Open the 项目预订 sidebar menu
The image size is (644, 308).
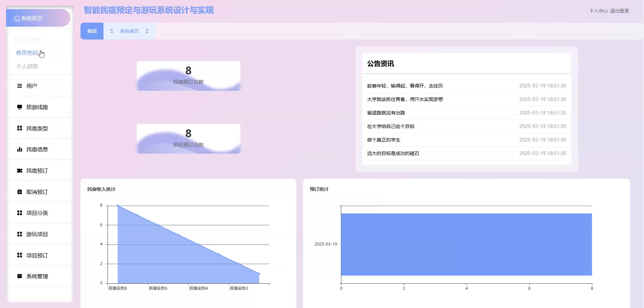click(40, 255)
